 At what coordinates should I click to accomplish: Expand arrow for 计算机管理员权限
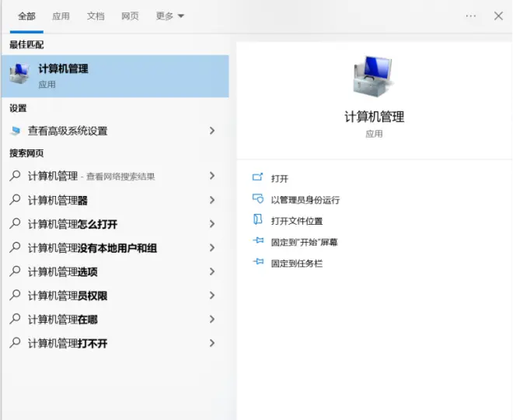click(x=212, y=296)
